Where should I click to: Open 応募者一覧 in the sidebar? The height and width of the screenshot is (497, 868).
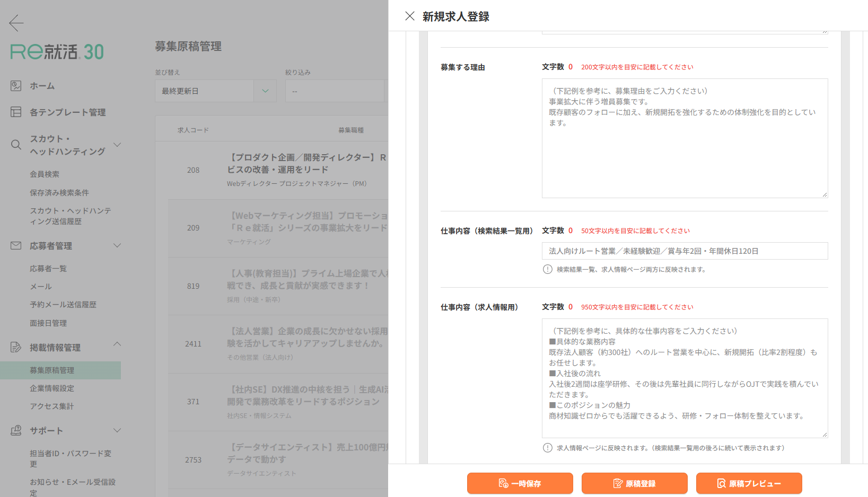click(48, 268)
